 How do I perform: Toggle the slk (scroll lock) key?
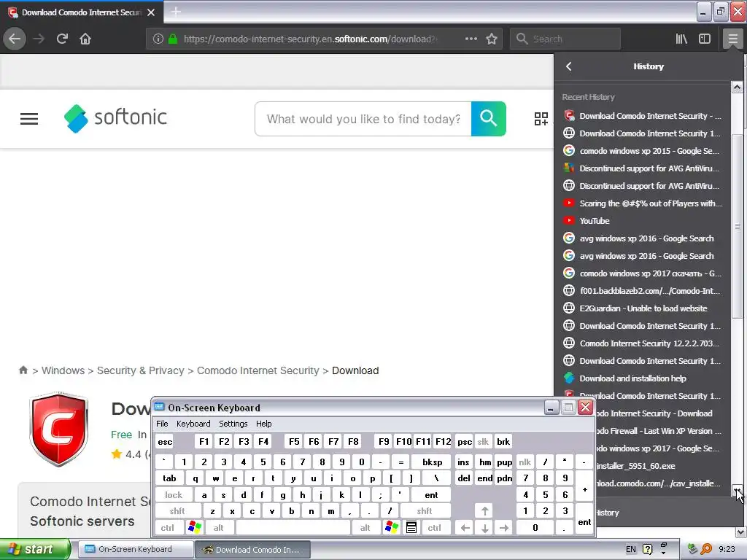[x=483, y=442]
